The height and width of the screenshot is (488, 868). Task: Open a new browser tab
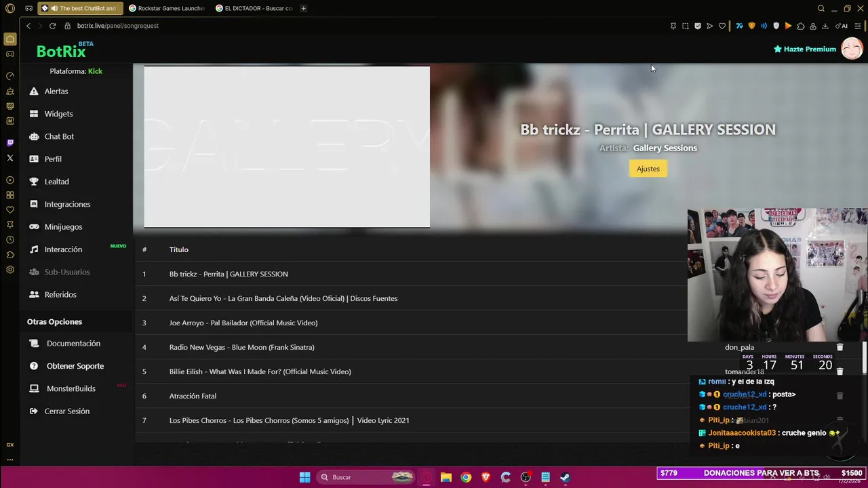pos(303,8)
